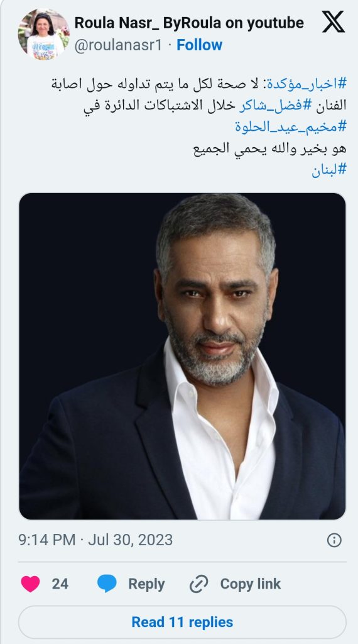This screenshot has width=358, height=644.
Task: Open the 9:14 PM Jul 30, 2023 timestamp
Action: (95, 540)
